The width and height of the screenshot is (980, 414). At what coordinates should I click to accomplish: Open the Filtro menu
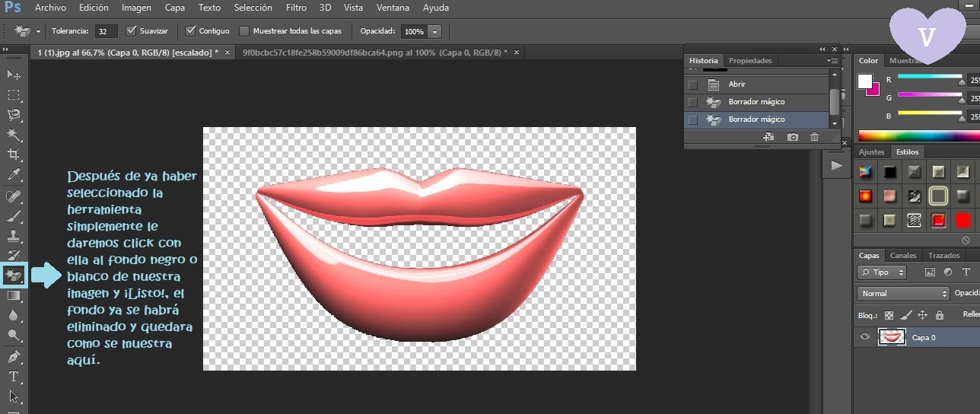(x=296, y=8)
